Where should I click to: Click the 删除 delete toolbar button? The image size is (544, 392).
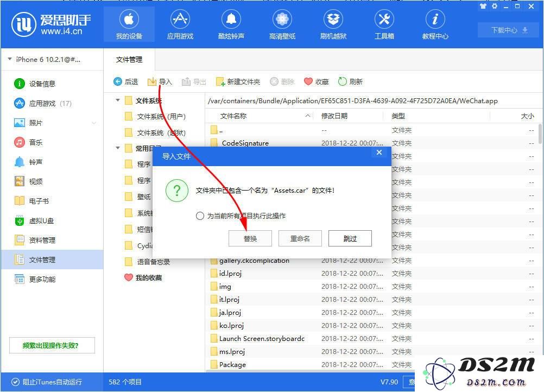click(x=282, y=81)
